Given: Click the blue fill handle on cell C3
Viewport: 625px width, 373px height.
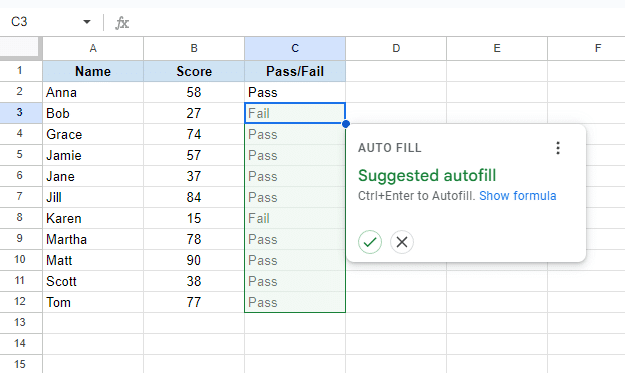Looking at the screenshot, I should point(346,124).
